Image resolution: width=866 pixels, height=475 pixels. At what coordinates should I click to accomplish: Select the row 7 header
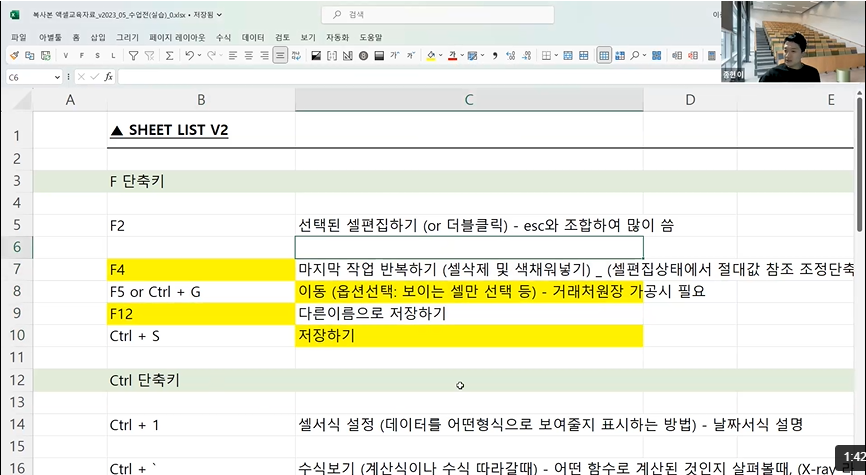click(16, 269)
